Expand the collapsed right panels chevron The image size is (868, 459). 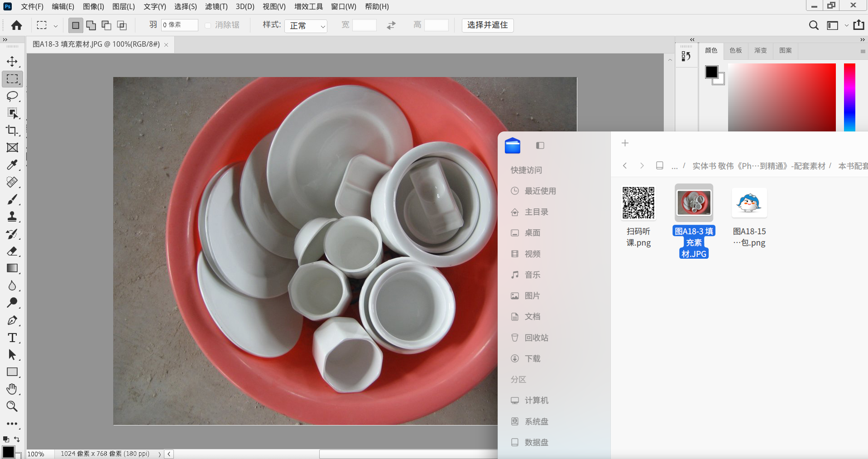[x=692, y=40]
